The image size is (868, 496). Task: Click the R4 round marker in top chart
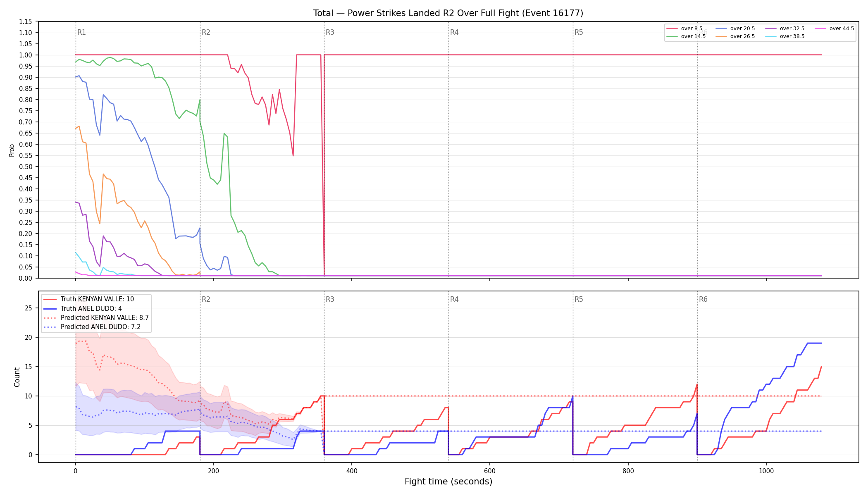click(454, 32)
